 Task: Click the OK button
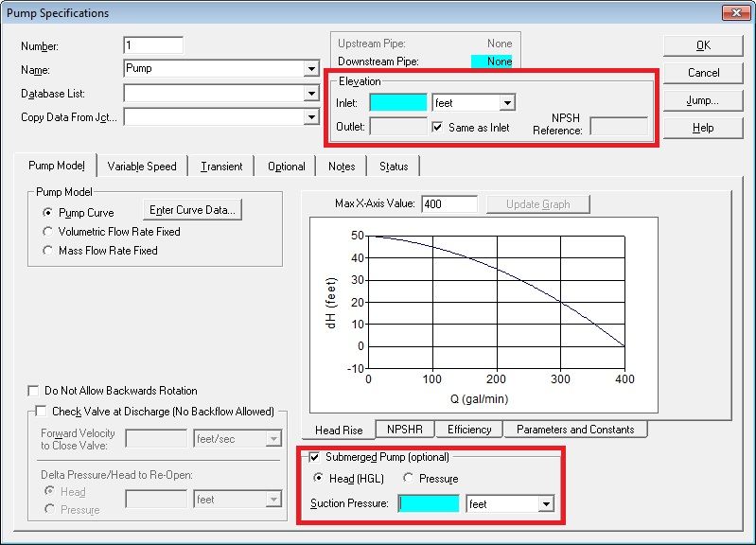coord(703,44)
